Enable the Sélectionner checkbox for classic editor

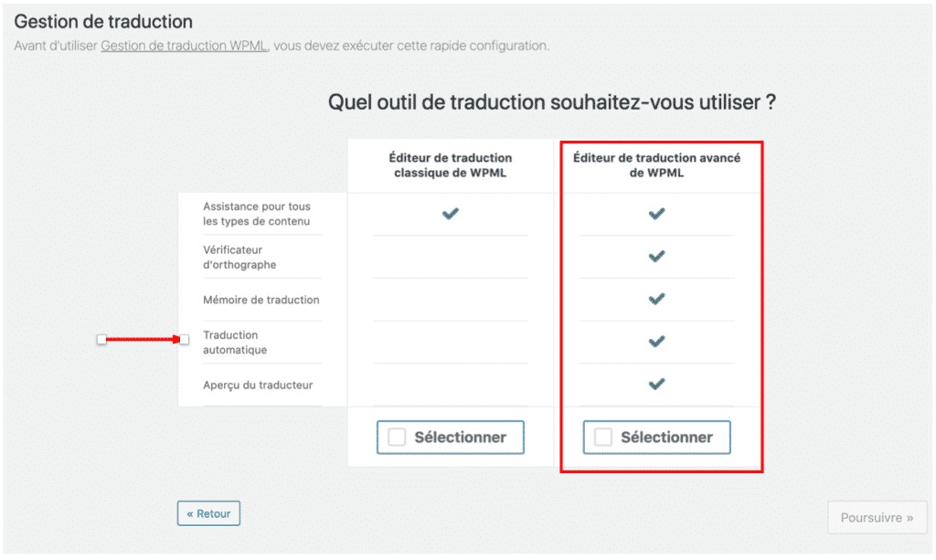click(398, 437)
